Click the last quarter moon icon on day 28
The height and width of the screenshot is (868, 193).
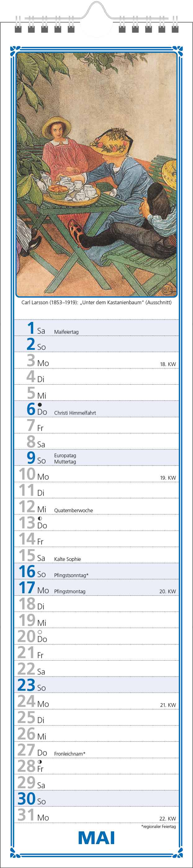(40, 762)
